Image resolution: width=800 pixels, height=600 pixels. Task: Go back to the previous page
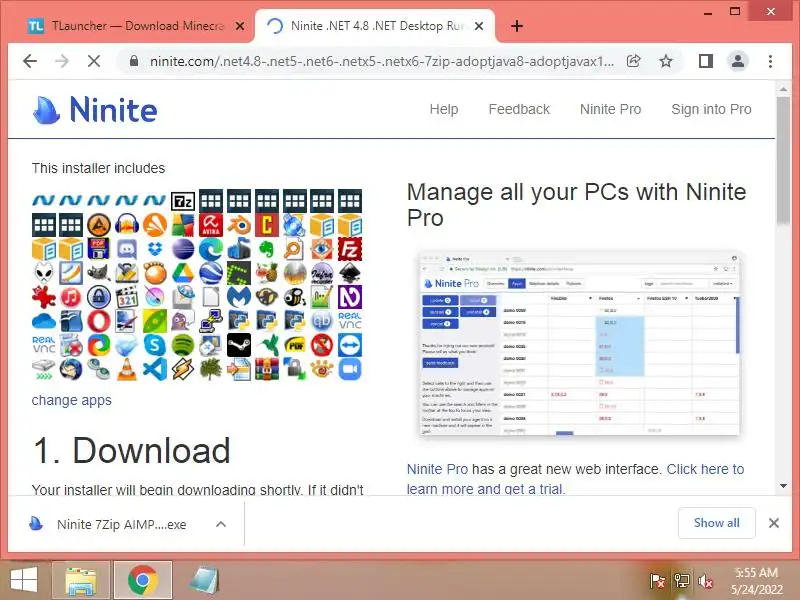[x=30, y=61]
